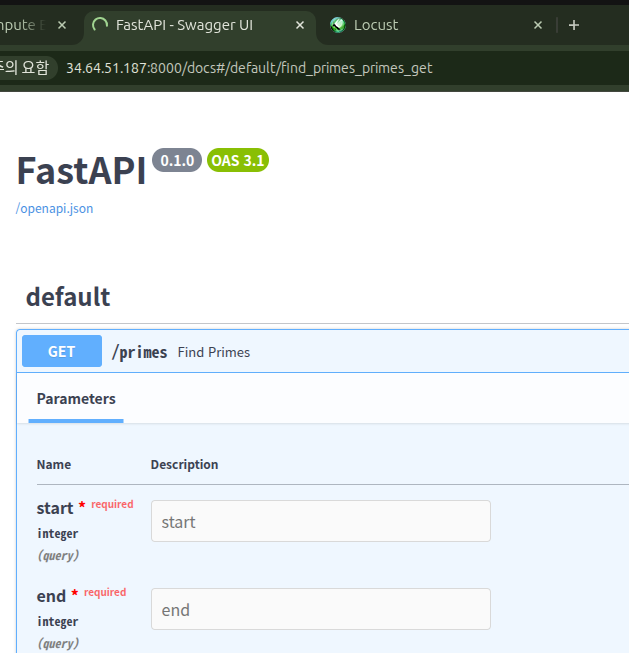Click the start parameter name label

click(x=55, y=508)
